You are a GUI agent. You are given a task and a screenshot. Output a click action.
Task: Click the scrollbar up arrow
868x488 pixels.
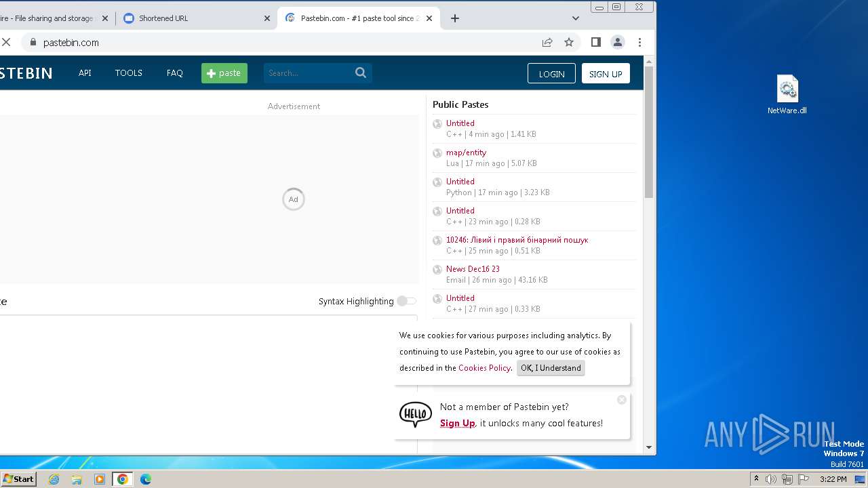(x=649, y=62)
